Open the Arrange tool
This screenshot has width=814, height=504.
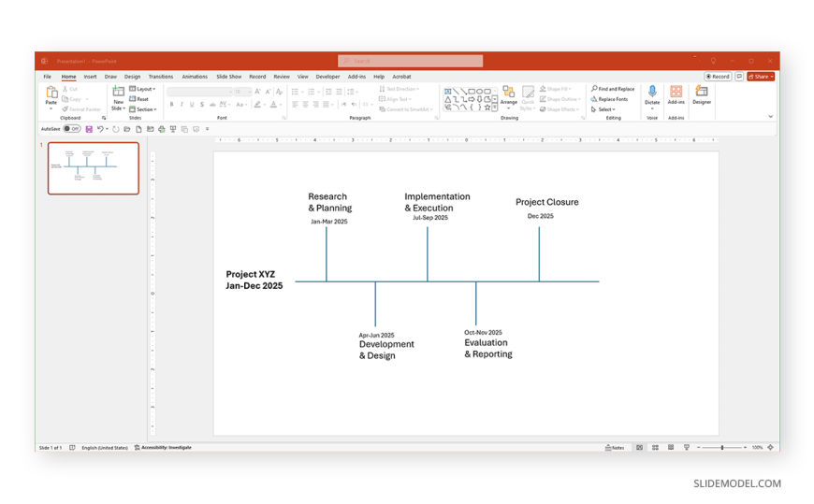pos(509,97)
